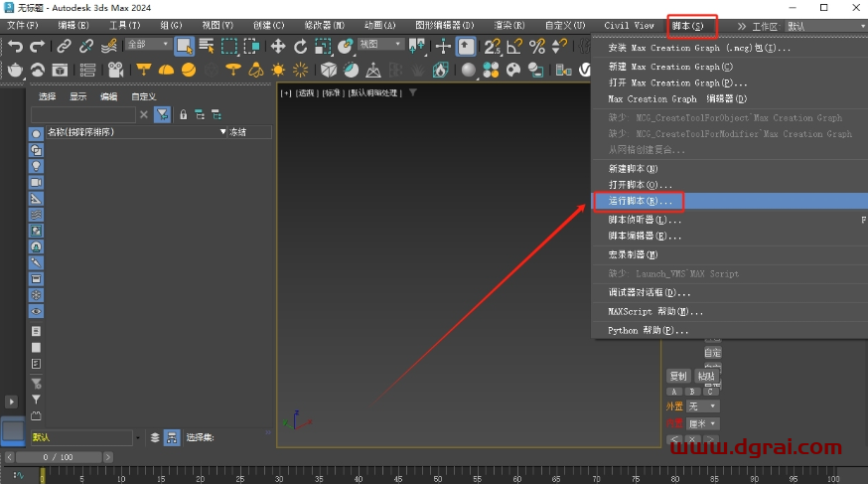
Task: Click the scene explorer search field
Action: point(83,114)
